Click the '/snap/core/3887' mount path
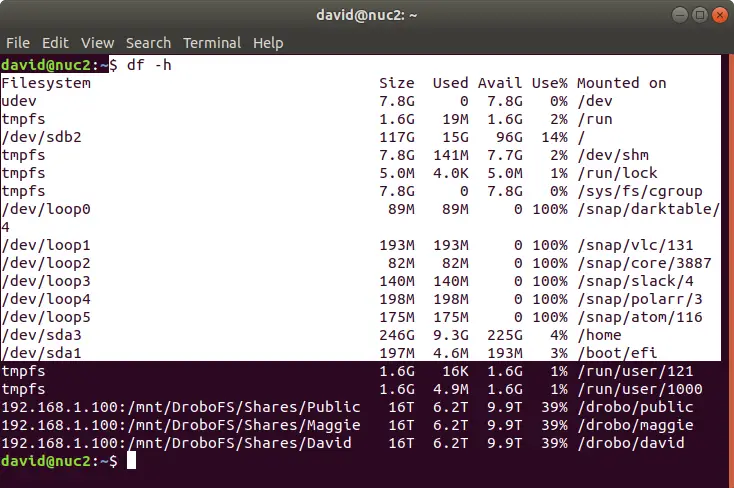The image size is (734, 488). (x=644, y=263)
